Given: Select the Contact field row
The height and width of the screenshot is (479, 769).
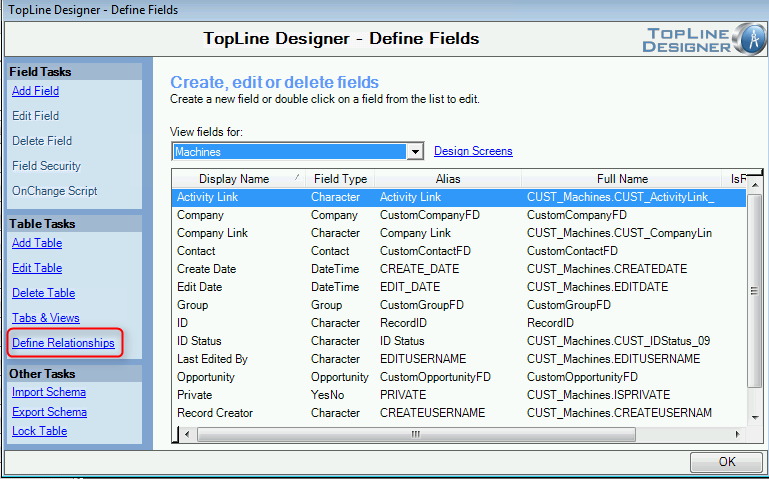Looking at the screenshot, I should [459, 251].
